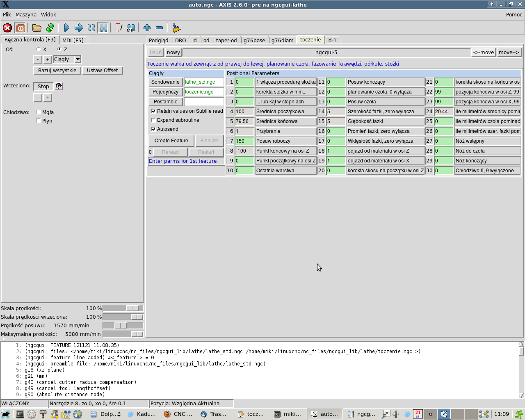525x420 pixels.
Task: Click the nowy page button
Action: 173,52
